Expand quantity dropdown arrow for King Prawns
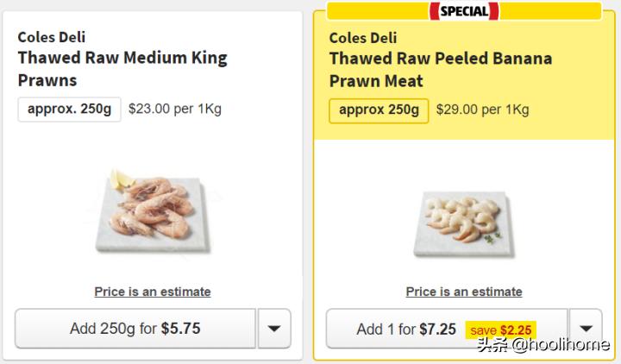 pyautogui.click(x=274, y=329)
